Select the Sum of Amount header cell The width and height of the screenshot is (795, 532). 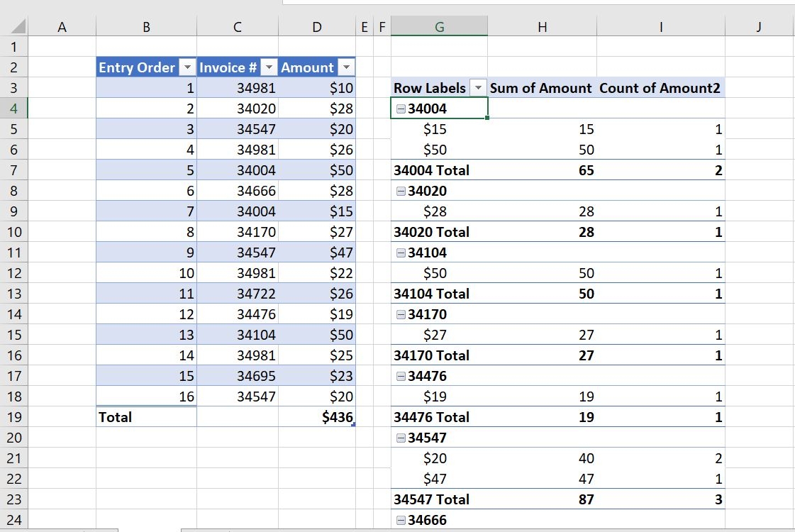coord(542,88)
